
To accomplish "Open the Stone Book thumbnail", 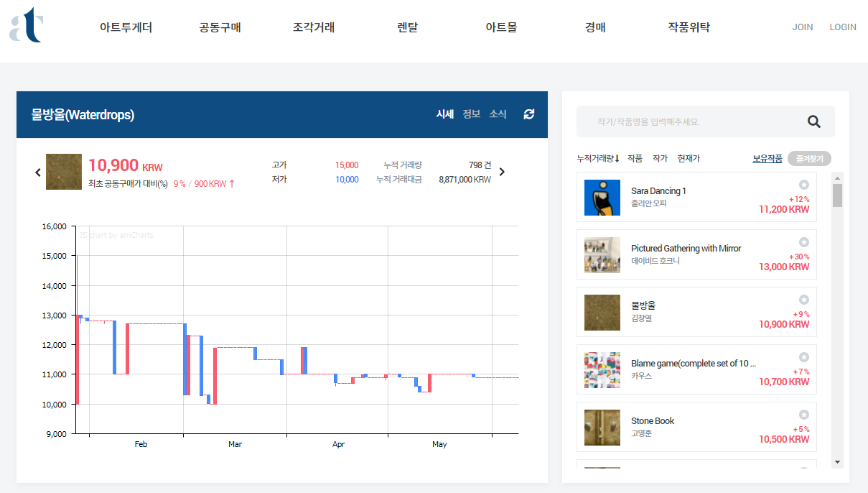I will pyautogui.click(x=602, y=428).
